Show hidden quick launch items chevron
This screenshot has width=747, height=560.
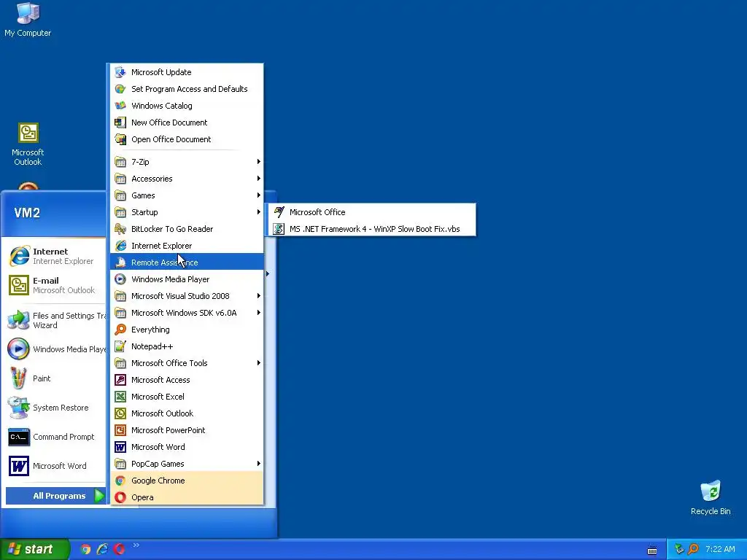pos(136,545)
